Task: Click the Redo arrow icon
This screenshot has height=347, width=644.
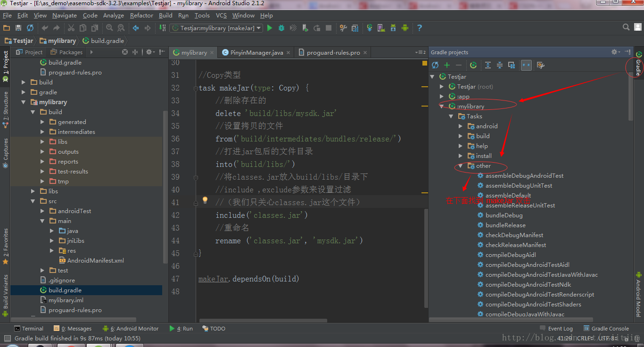Action: point(56,28)
